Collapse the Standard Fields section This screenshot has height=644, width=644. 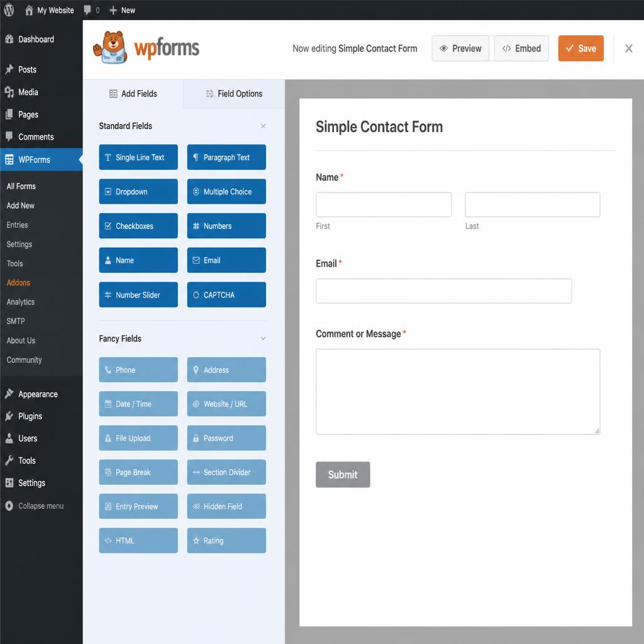[263, 126]
